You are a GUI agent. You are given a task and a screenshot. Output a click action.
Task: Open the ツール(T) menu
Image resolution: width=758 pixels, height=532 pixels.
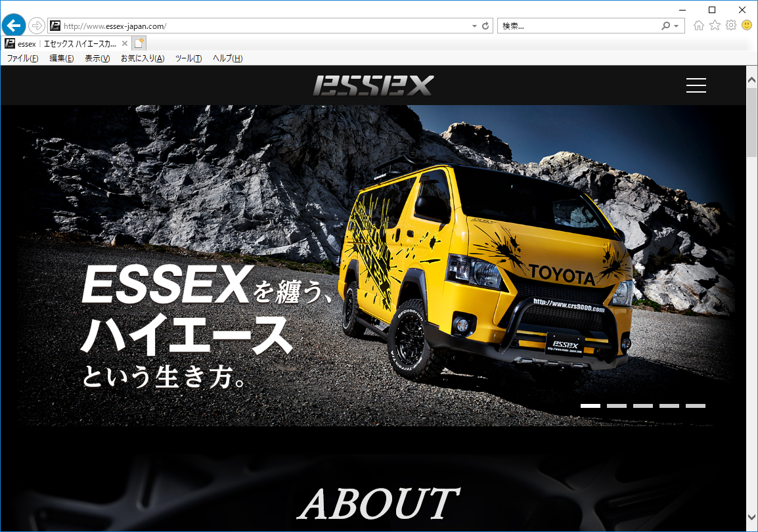(189, 58)
